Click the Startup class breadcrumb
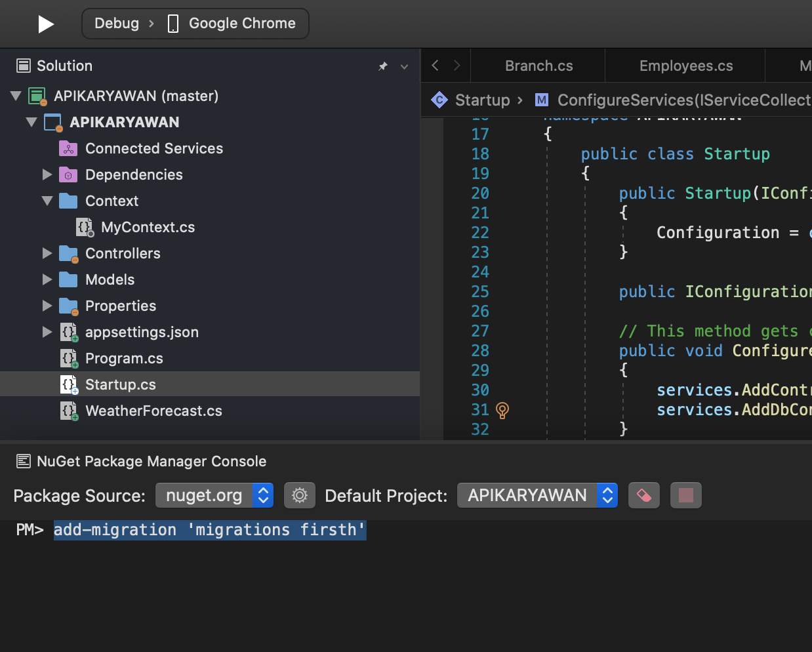 [x=483, y=100]
